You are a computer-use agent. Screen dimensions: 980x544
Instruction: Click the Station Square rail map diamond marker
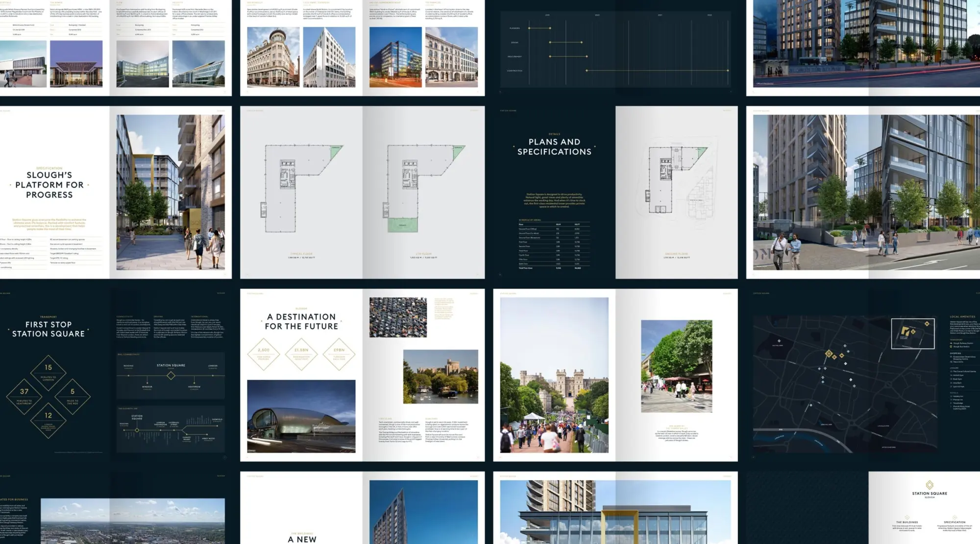[171, 376]
